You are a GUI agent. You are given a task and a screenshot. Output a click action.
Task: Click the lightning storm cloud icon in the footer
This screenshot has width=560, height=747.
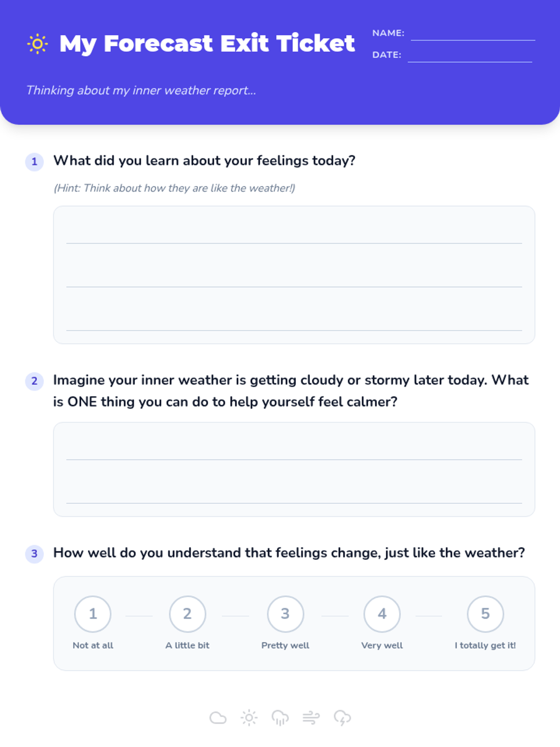click(342, 718)
